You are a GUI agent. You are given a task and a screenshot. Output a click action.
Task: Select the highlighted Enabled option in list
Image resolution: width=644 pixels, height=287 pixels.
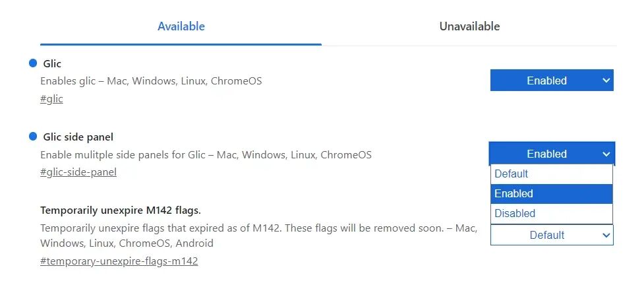coord(514,194)
